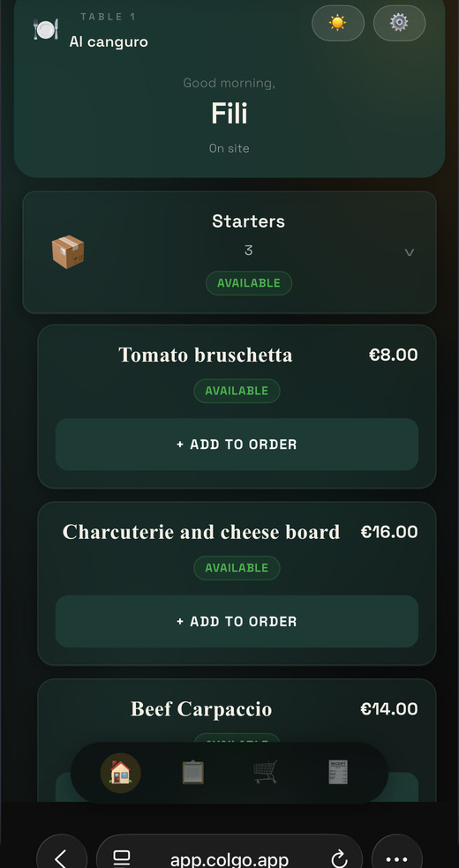The image size is (459, 868).
Task: Select the Beef Carpaccio item title
Action: click(x=201, y=709)
